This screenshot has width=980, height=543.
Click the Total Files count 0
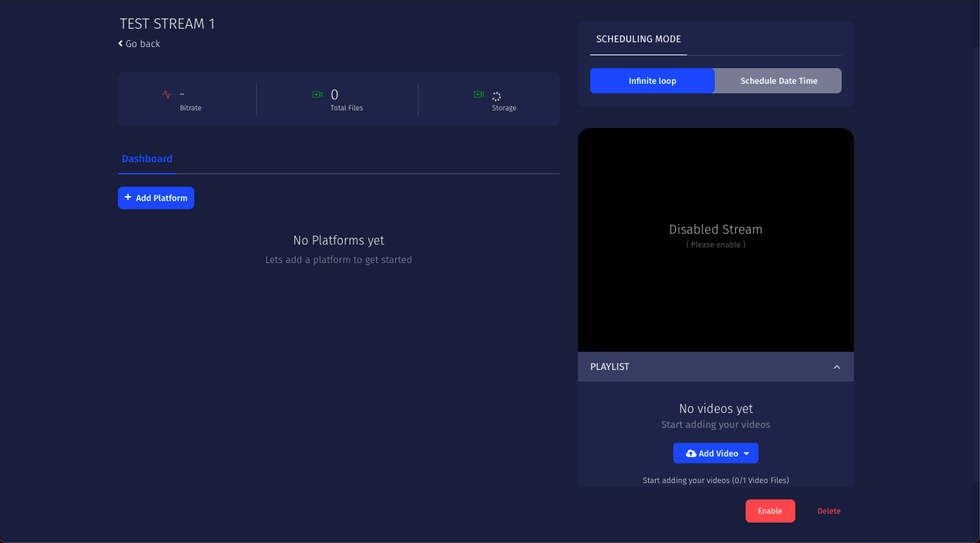(x=335, y=95)
